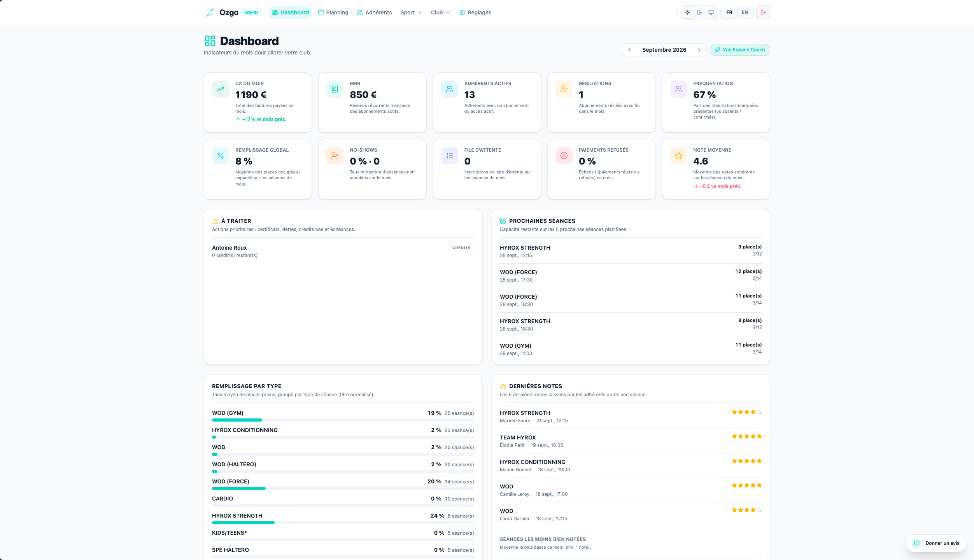Click the No-shows user-x icon
974x560 pixels.
(x=335, y=156)
